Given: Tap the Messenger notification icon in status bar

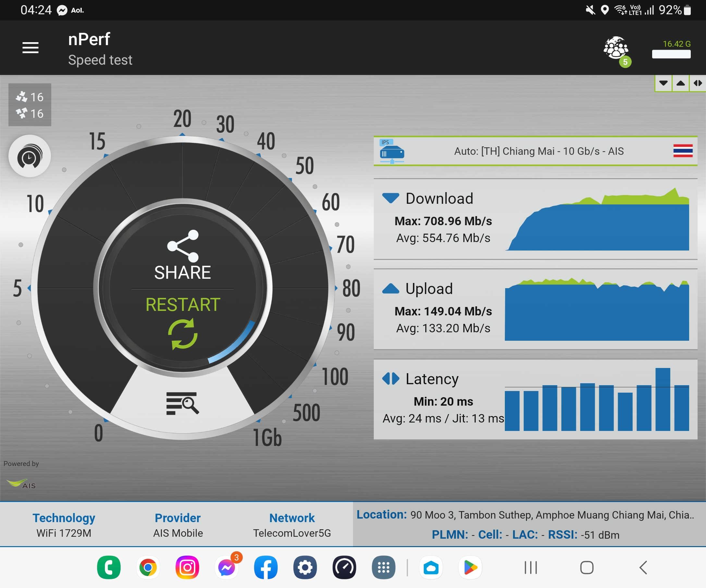Looking at the screenshot, I should 62,10.
